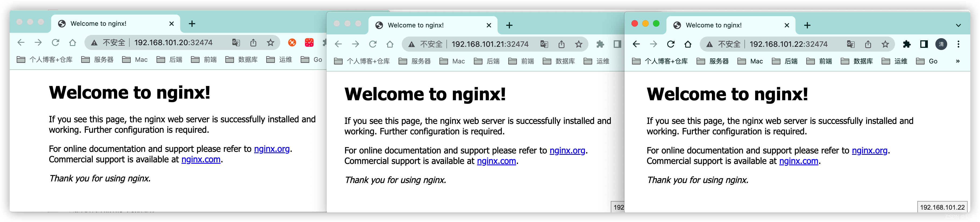980x222 pixels.
Task: Click translate icon in 192.168.101.22 window
Action: [851, 44]
